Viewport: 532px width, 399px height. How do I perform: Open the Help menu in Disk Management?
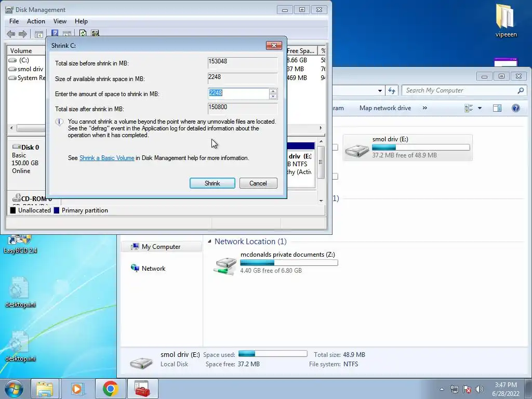(x=81, y=21)
